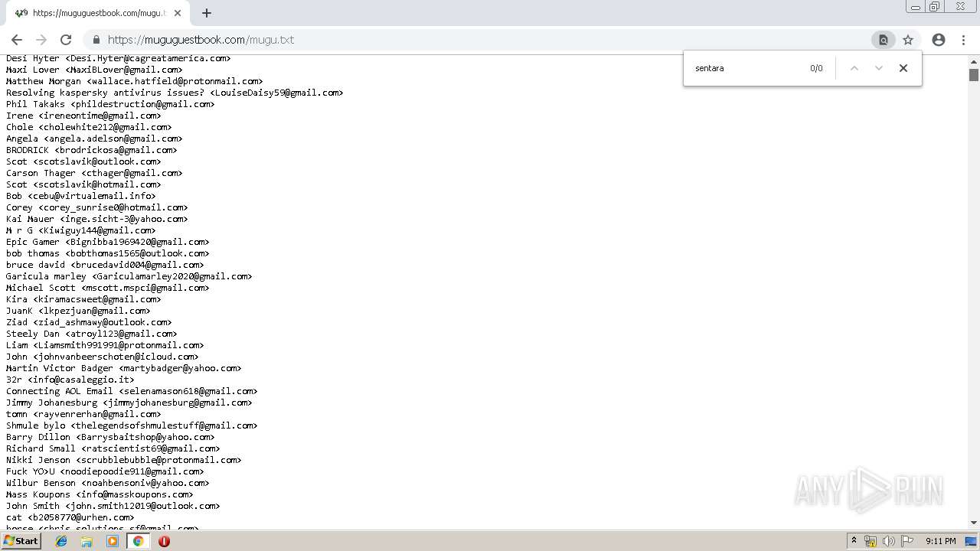This screenshot has width=980, height=551.
Task: Click the lock icon for site info
Action: click(x=96, y=40)
